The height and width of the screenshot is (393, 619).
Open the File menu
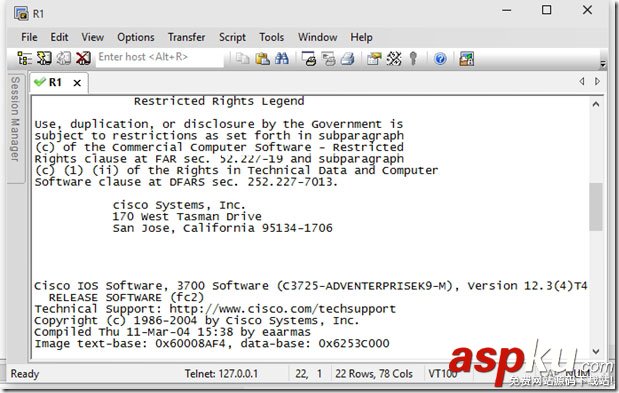coord(29,37)
